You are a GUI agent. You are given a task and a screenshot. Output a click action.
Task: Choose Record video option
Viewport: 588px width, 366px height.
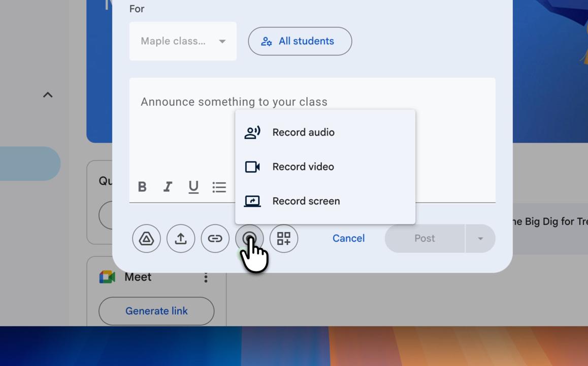tap(303, 167)
